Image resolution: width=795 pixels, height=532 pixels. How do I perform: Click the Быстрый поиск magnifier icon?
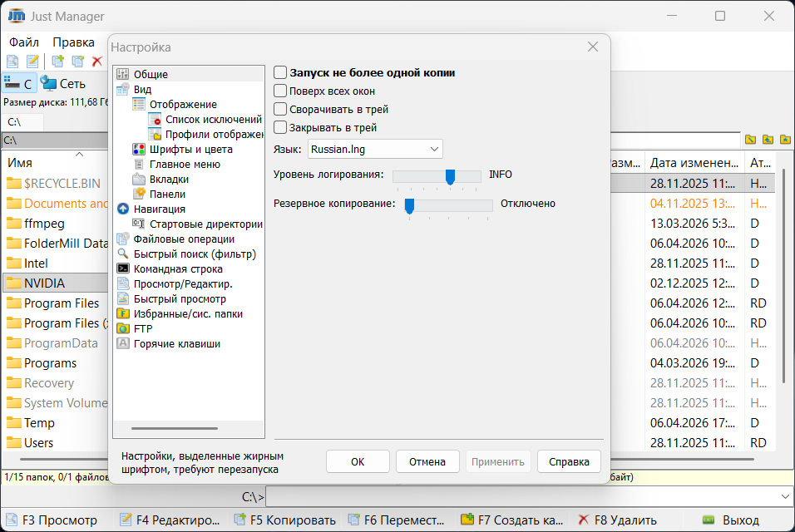pos(123,254)
